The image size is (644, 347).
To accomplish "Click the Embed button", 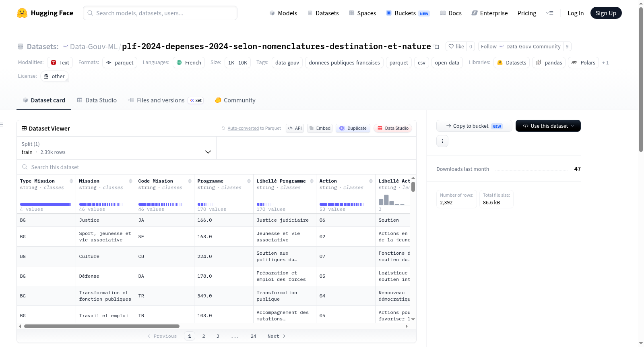I will [x=320, y=128].
